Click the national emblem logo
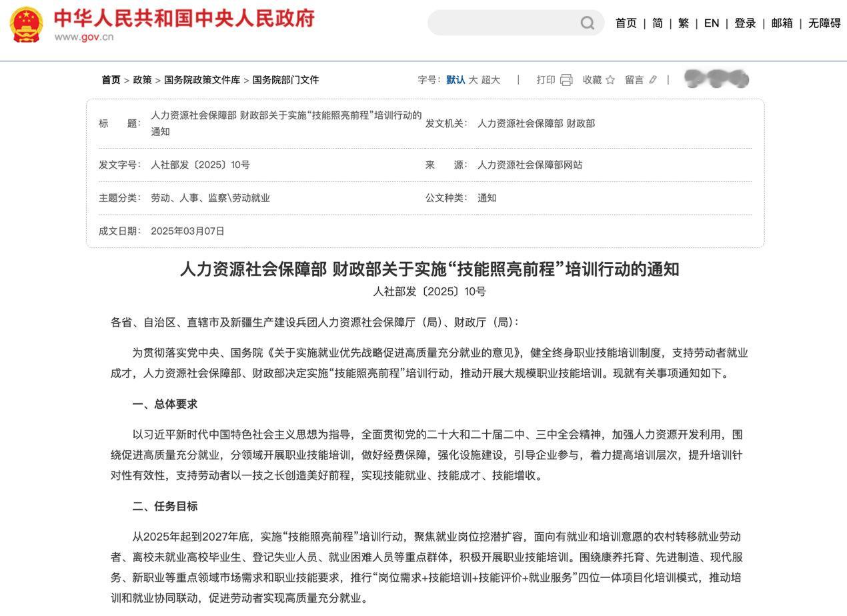The width and height of the screenshot is (847, 616). point(26,24)
